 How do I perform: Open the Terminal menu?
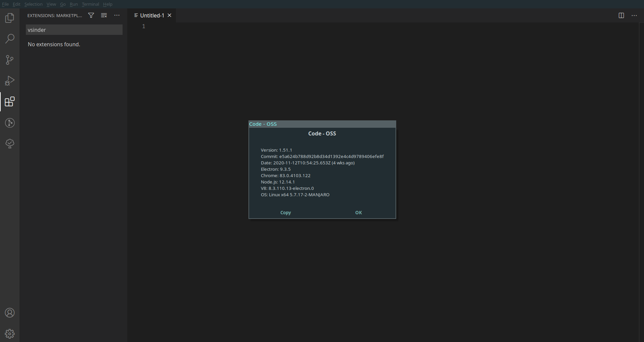pyautogui.click(x=90, y=4)
